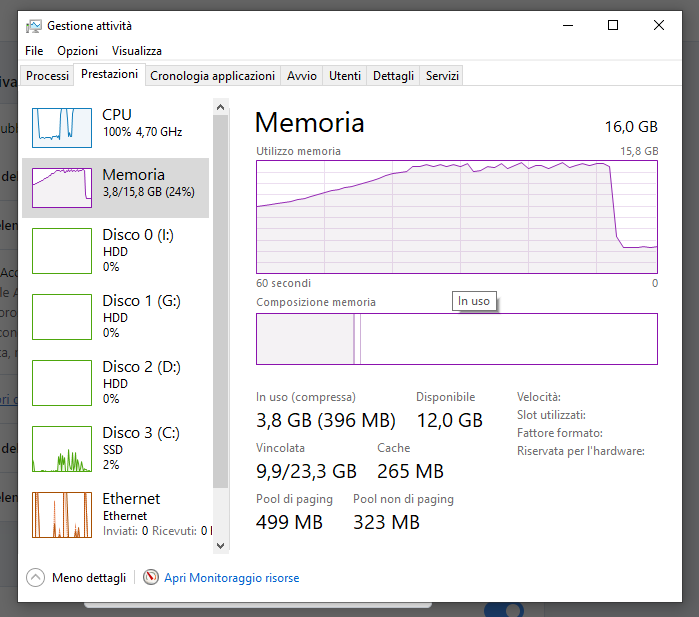Maximize the Gestione attività window
The width and height of the screenshot is (699, 617).
coord(613,25)
